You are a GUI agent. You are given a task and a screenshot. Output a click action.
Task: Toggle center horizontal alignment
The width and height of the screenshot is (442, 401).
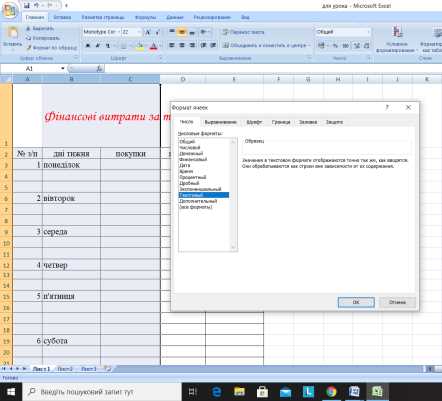pos(182,45)
